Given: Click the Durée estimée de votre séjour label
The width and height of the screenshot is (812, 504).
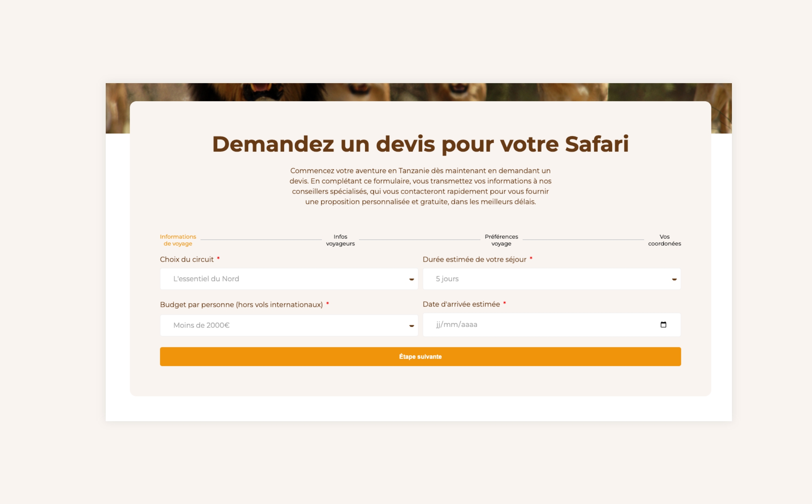Looking at the screenshot, I should click(474, 259).
